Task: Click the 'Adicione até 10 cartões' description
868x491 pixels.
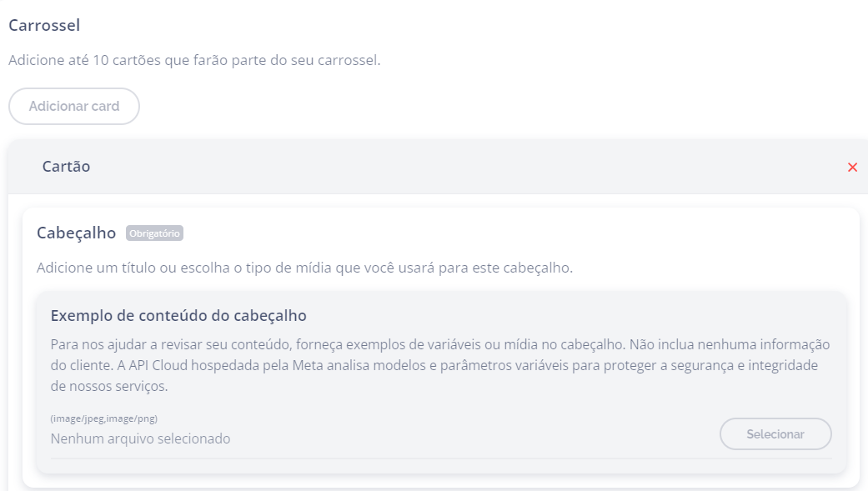Action: pos(194,61)
